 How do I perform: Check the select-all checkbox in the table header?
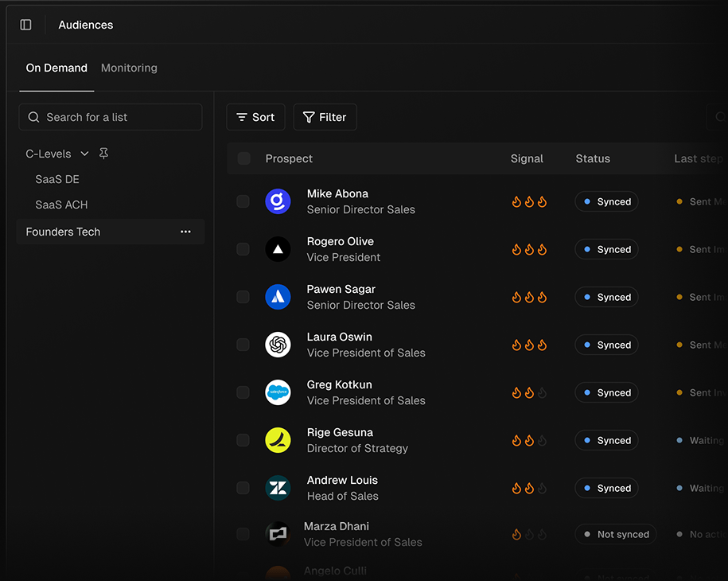click(243, 158)
